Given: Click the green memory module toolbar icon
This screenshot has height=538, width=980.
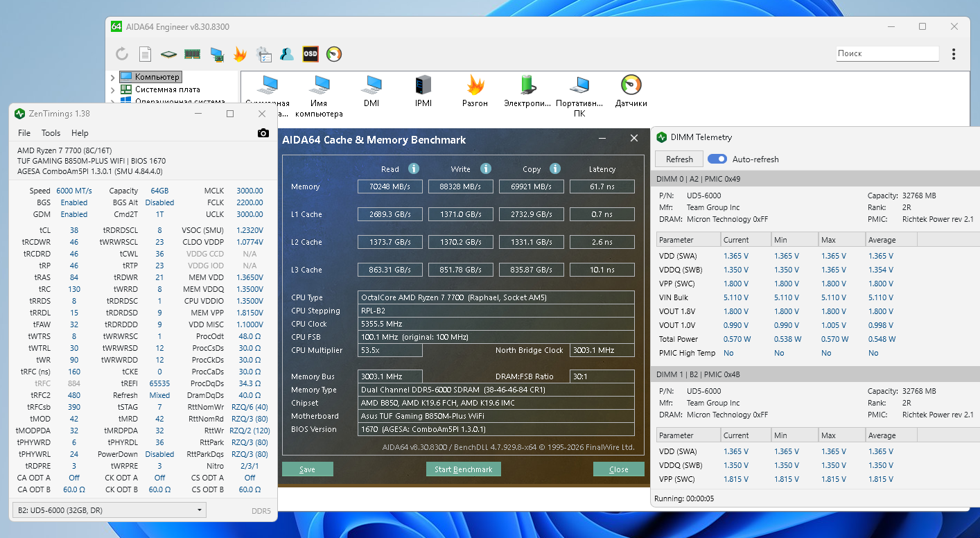Looking at the screenshot, I should [192, 54].
